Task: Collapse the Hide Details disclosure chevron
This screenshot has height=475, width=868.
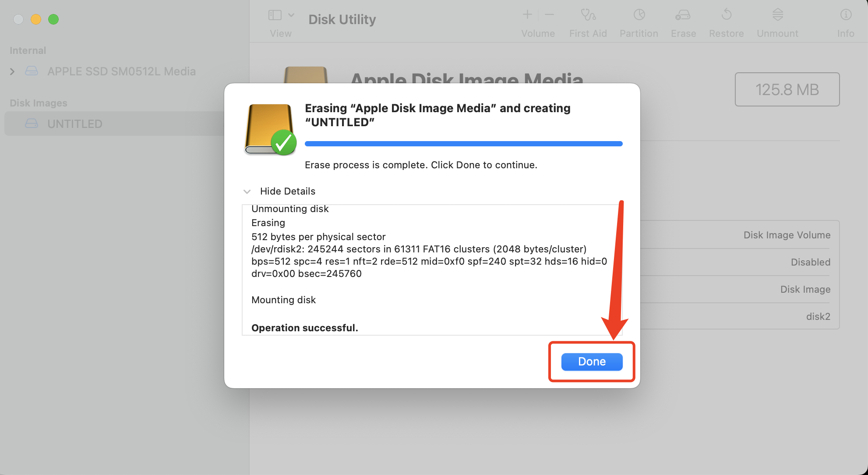Action: (247, 191)
